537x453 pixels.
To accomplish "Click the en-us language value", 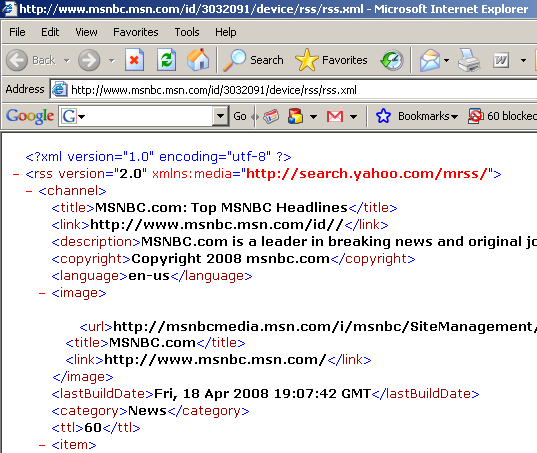I will point(149,276).
